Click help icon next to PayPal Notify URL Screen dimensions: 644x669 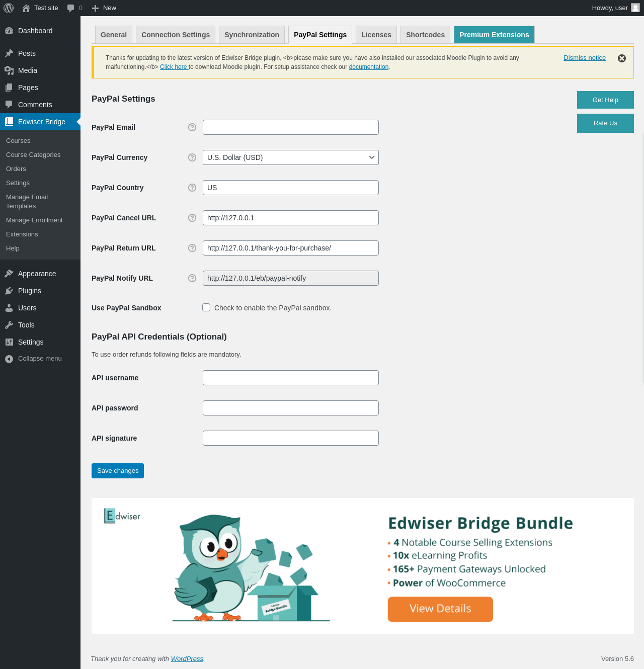click(x=192, y=278)
